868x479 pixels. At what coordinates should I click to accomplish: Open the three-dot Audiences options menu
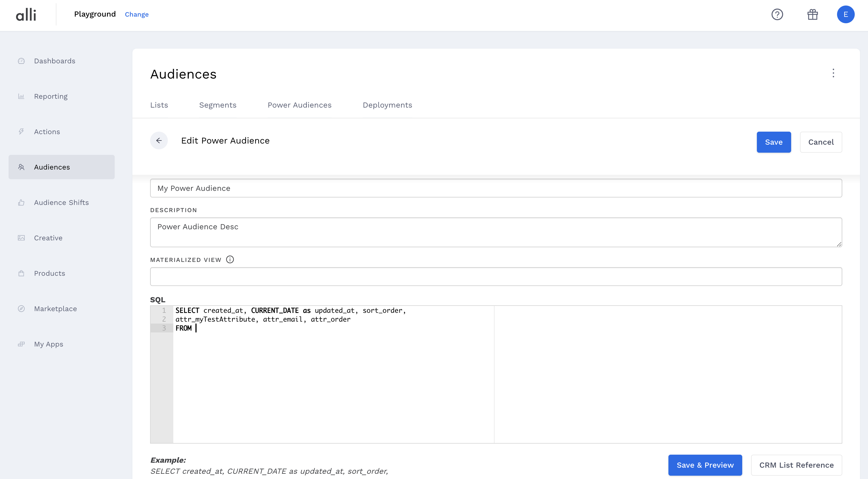pos(833,73)
